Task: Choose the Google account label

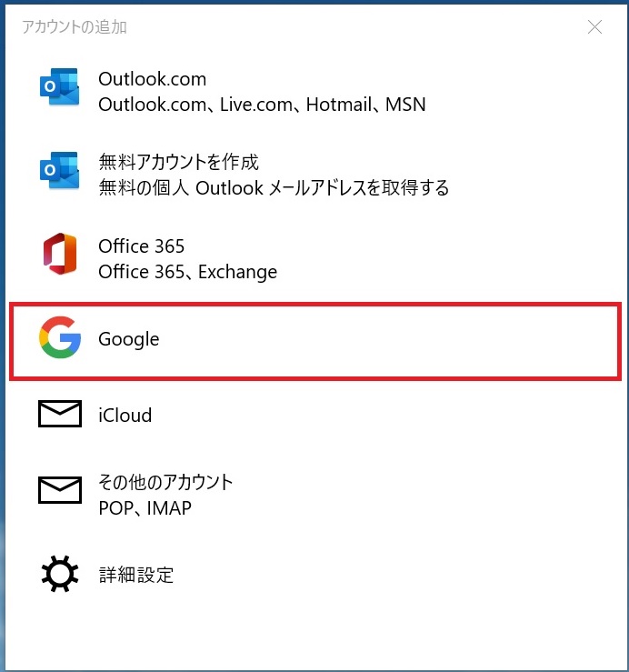Action: tap(128, 339)
